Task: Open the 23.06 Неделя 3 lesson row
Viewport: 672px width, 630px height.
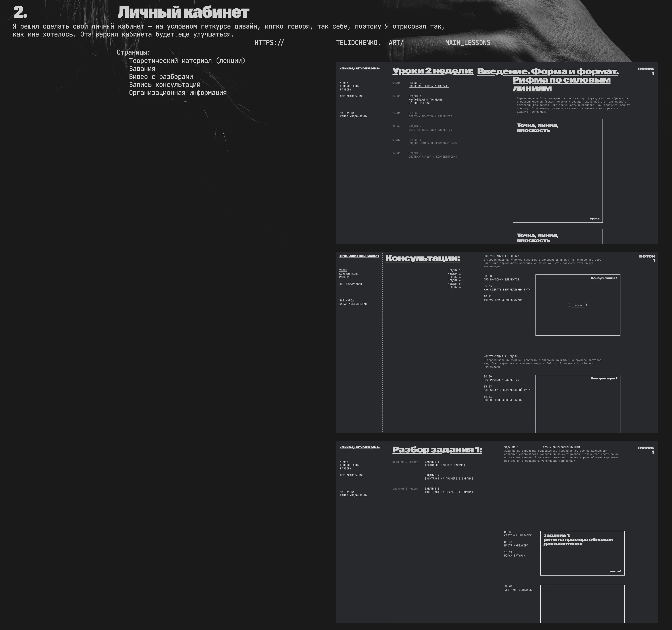Action: point(430,115)
